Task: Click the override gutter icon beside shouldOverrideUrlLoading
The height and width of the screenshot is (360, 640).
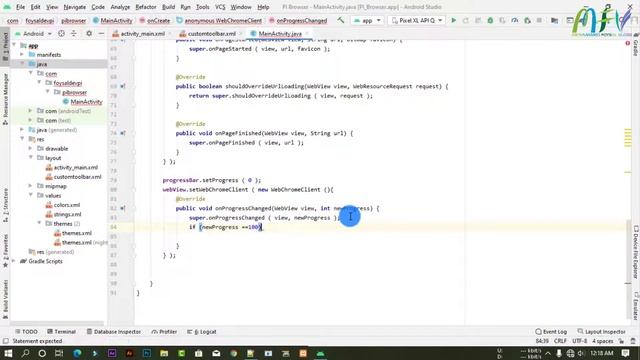Action: tap(122, 86)
